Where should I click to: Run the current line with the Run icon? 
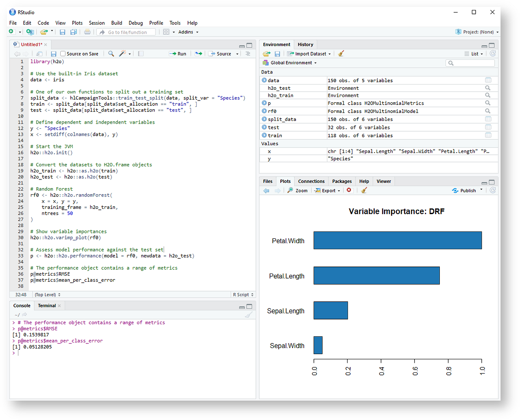pos(177,53)
